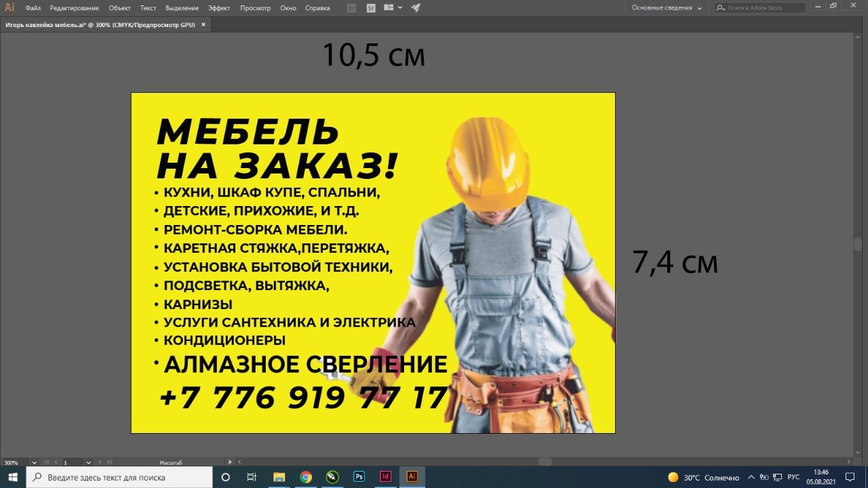Click the horizontal scrollbar left arrow

239,462
